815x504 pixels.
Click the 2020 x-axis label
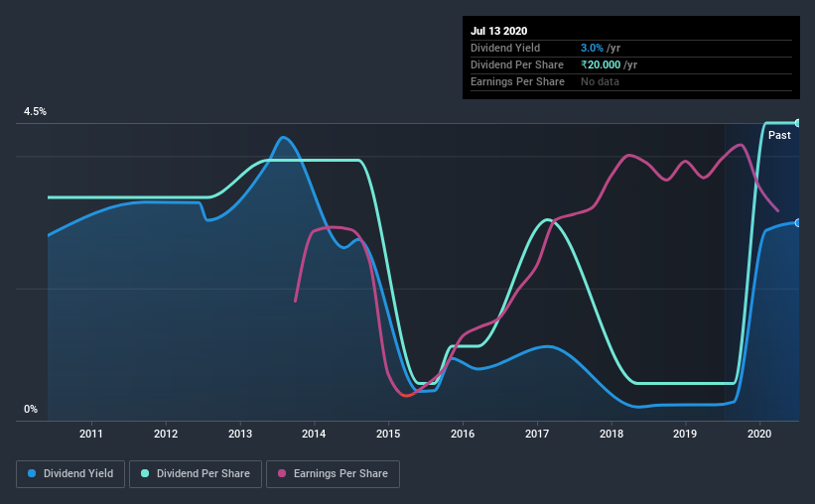759,434
